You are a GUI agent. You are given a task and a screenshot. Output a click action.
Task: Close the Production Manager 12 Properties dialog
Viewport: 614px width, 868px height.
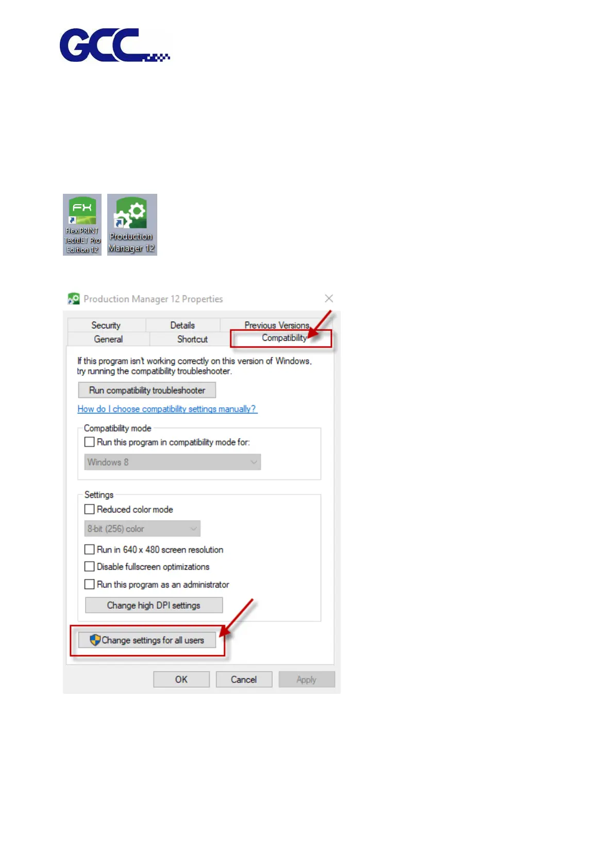click(x=329, y=298)
